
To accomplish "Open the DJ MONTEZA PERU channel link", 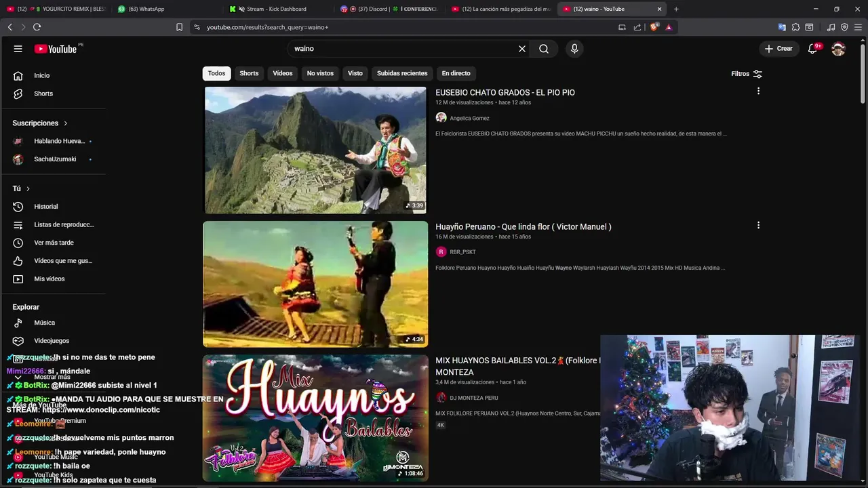I will (473, 398).
